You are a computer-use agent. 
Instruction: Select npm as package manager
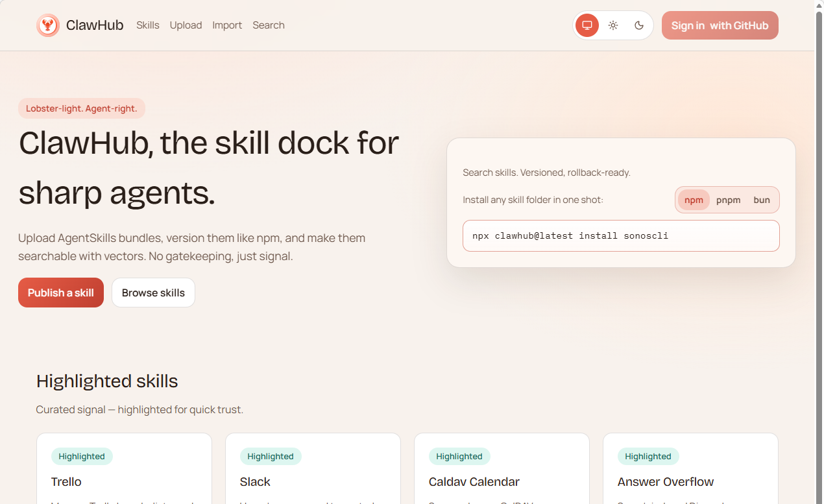pos(694,200)
